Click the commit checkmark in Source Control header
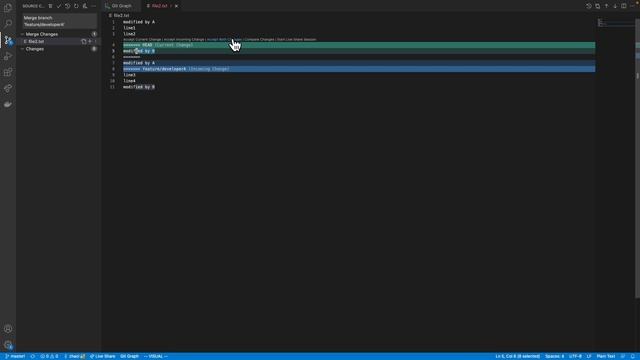Screen dimensions: 640x360 [x=59, y=6]
